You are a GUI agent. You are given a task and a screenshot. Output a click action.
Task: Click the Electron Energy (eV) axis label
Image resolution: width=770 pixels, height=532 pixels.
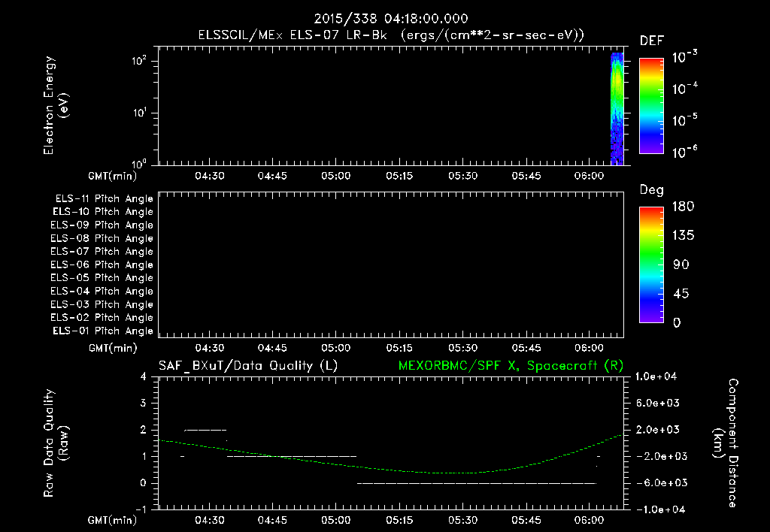tap(56, 105)
